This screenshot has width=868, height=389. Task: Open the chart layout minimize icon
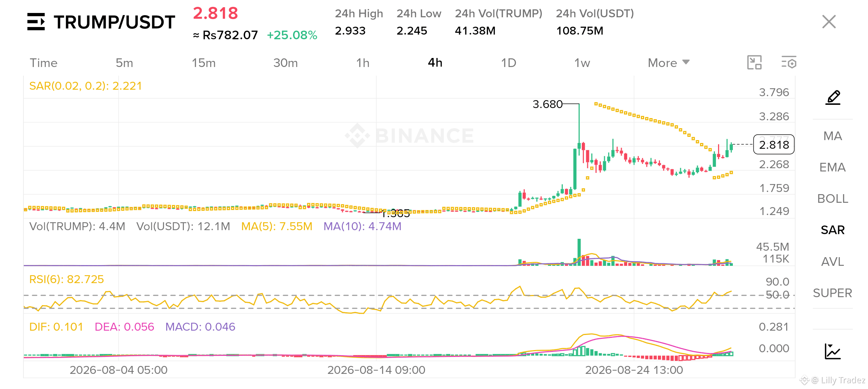[754, 62]
